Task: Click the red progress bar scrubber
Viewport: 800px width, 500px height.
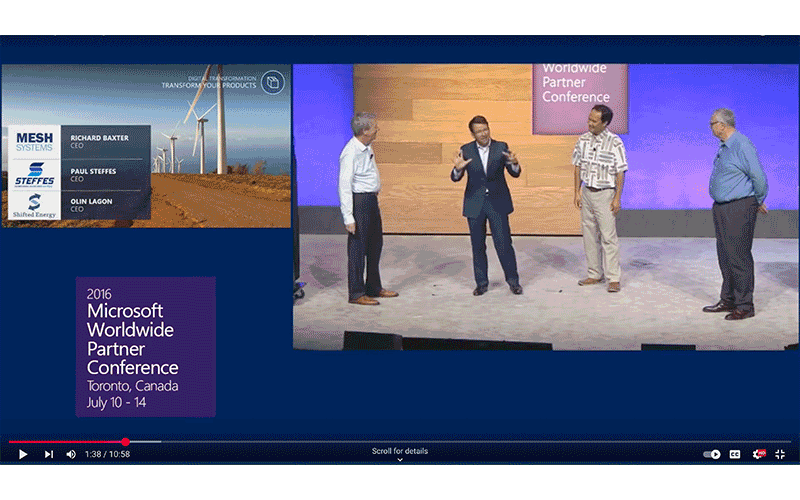Action: 125,441
